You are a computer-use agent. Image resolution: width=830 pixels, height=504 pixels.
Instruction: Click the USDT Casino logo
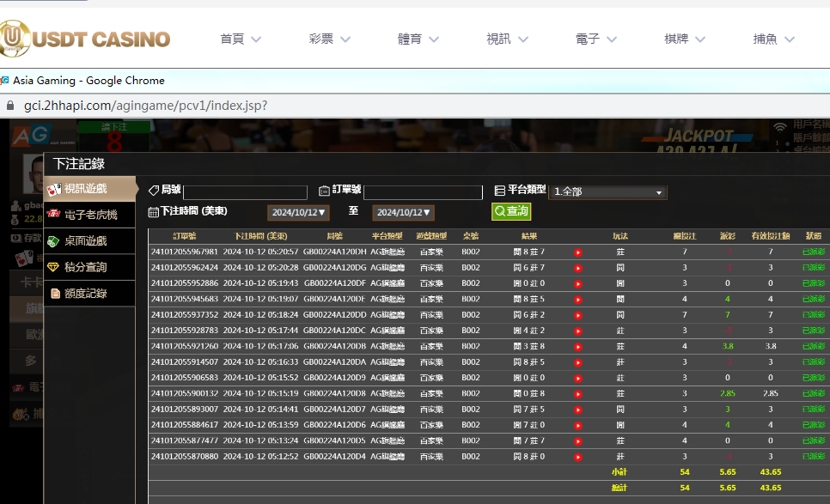coord(86,39)
